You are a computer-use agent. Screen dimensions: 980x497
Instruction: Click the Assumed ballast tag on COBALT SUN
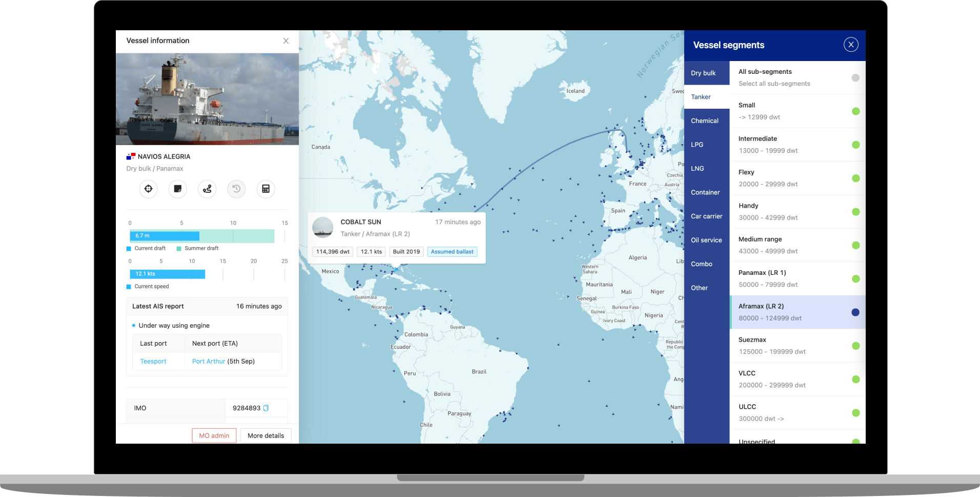point(452,251)
